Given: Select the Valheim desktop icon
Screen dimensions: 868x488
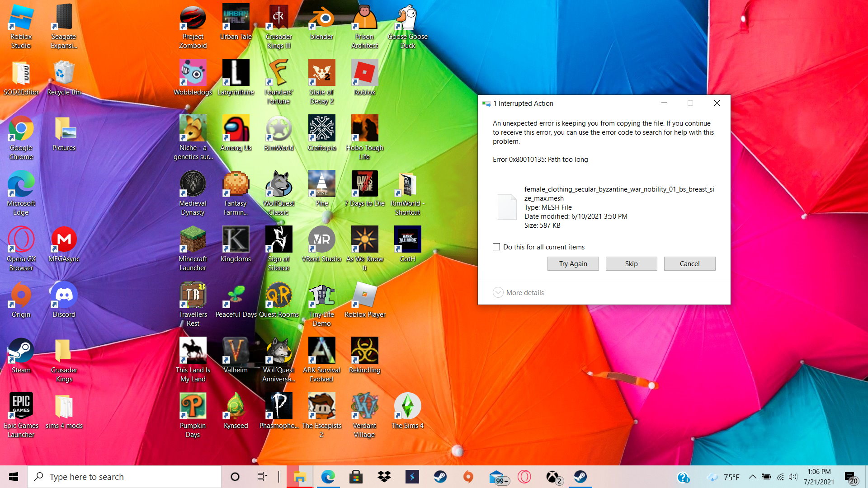Looking at the screenshot, I should point(236,356).
